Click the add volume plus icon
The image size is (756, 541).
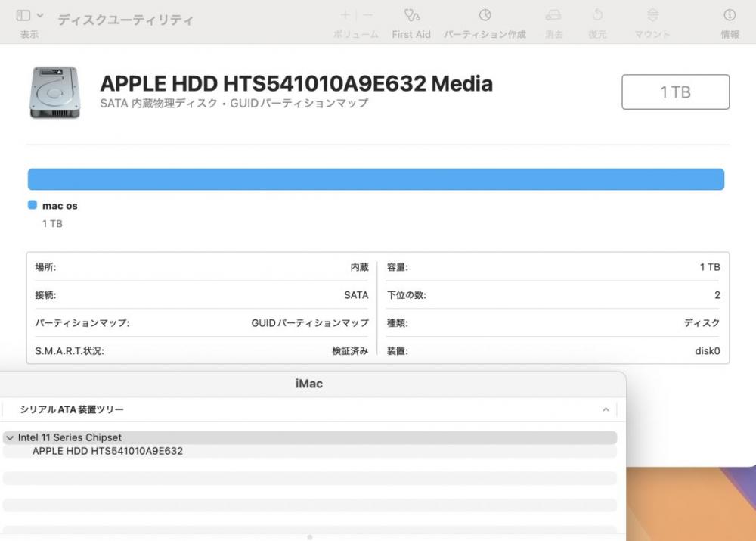click(x=345, y=15)
